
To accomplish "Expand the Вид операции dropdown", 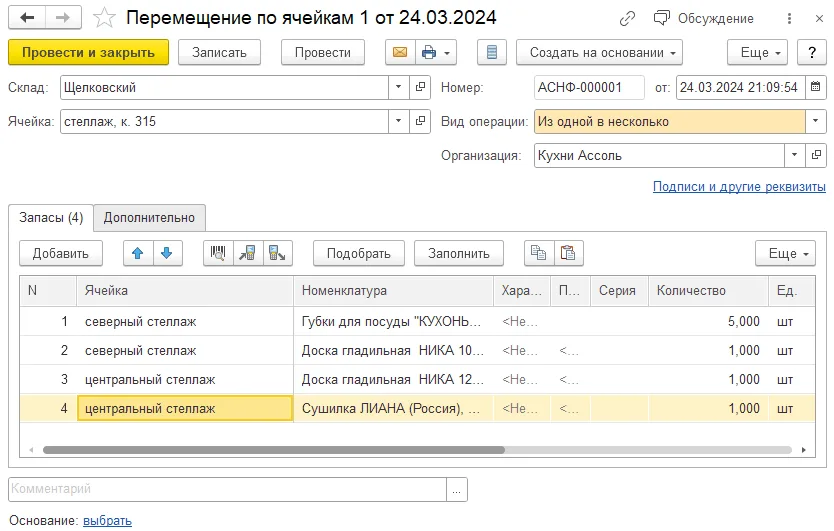I will click(815, 121).
